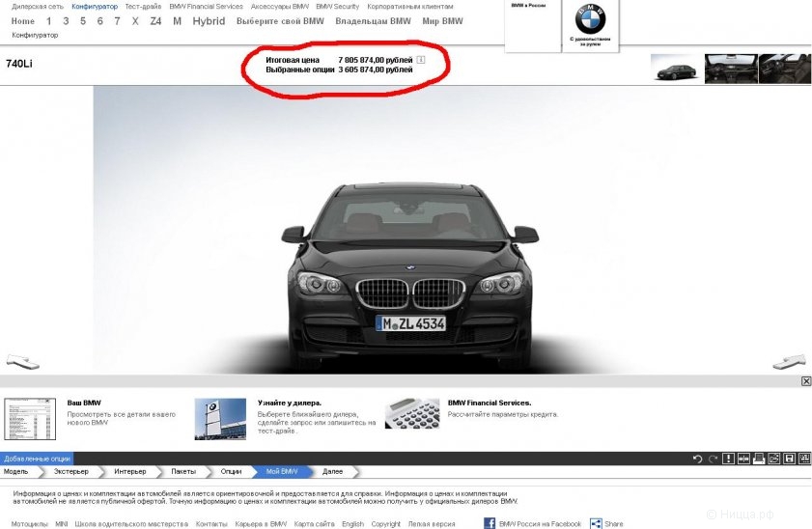Proceed to the Далее step
This screenshot has width=812, height=529.
(332, 471)
